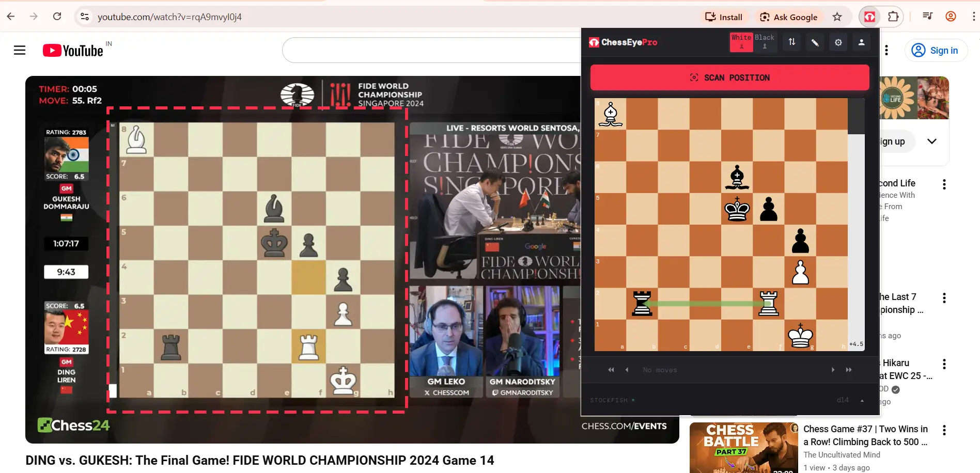This screenshot has height=473, width=980.
Task: Expand the Stockfish engine panel arrow
Action: click(862, 400)
